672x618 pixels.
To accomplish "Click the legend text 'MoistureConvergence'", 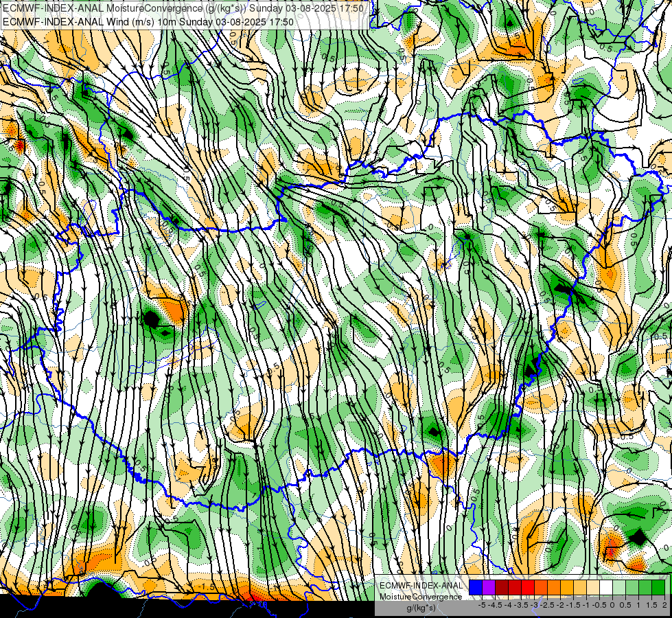I will point(421,597).
